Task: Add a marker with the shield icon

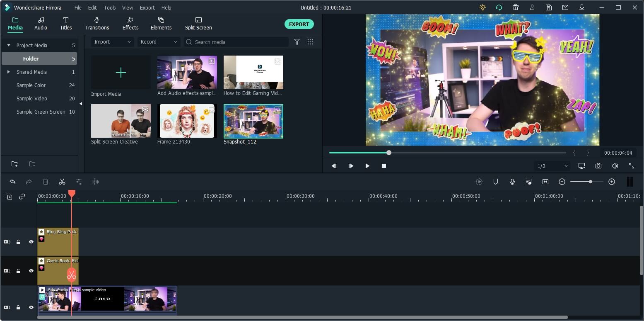Action: (x=496, y=182)
